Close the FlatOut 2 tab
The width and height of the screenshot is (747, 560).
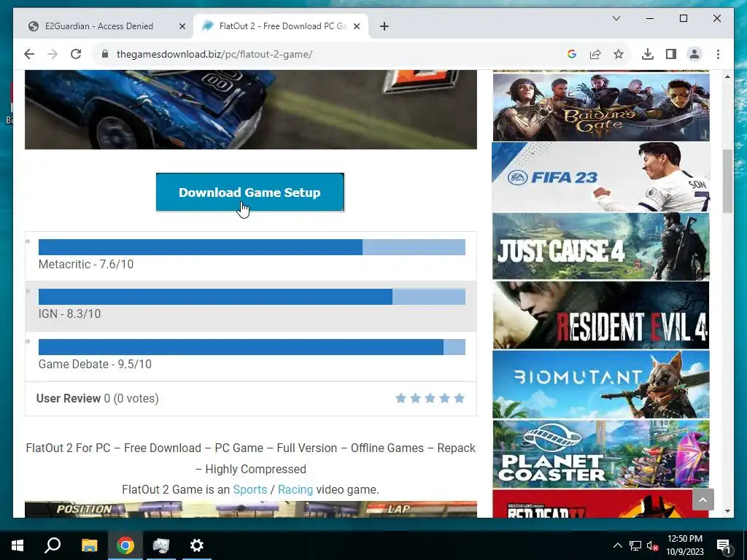tap(356, 26)
